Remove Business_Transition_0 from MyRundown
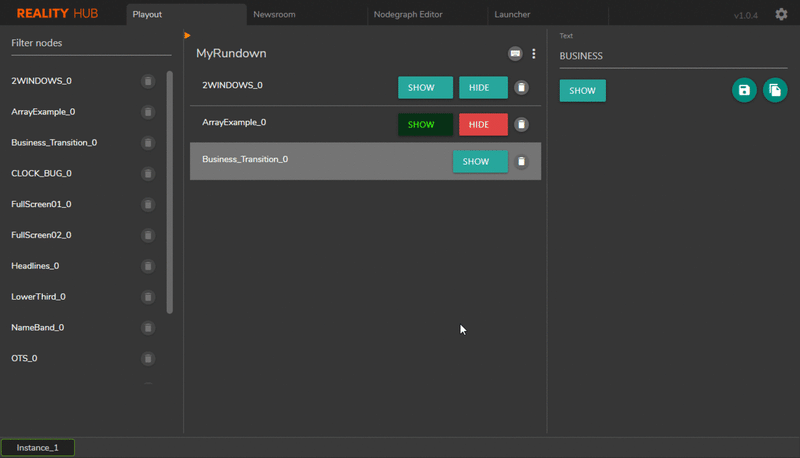Screen dimensions: 800x458 tap(521, 162)
